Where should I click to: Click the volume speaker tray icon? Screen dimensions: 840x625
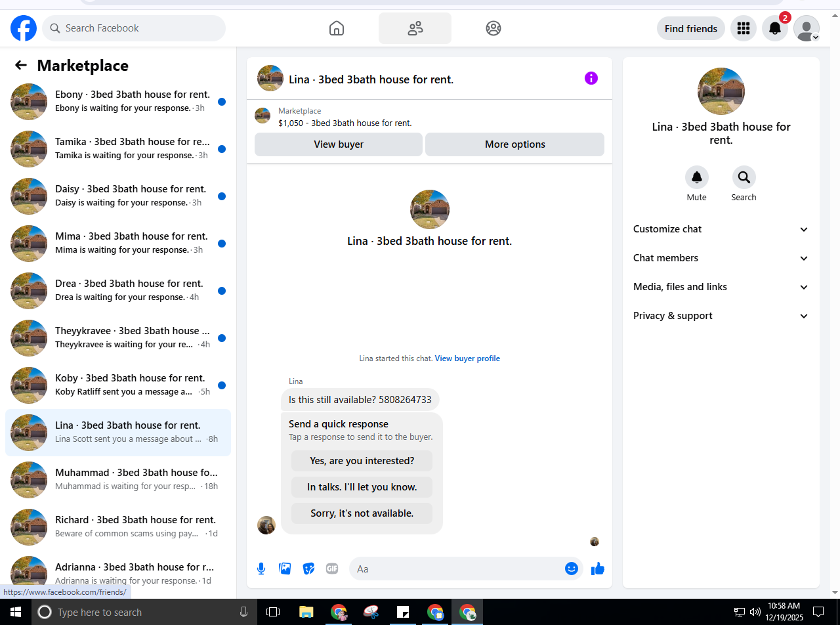click(x=755, y=612)
